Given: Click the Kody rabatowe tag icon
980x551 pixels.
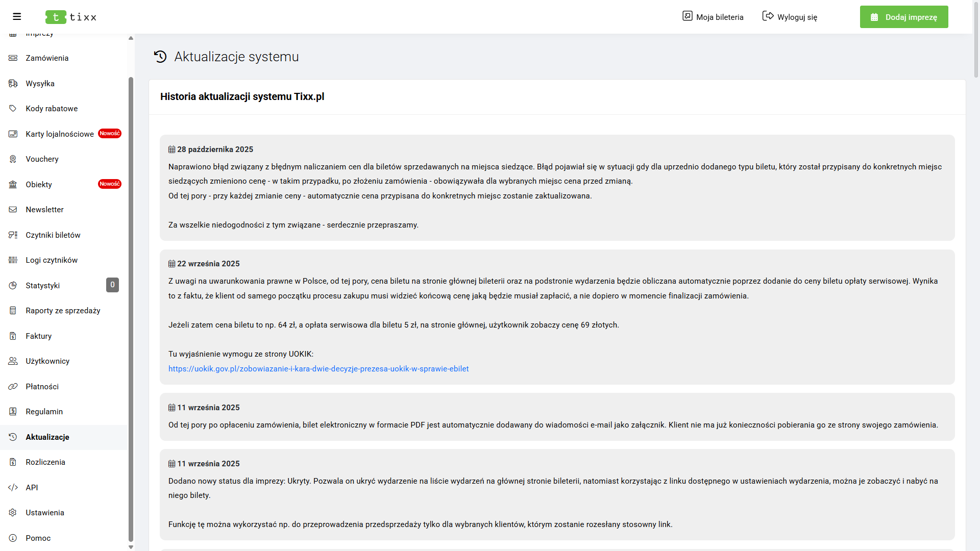Looking at the screenshot, I should [x=13, y=109].
